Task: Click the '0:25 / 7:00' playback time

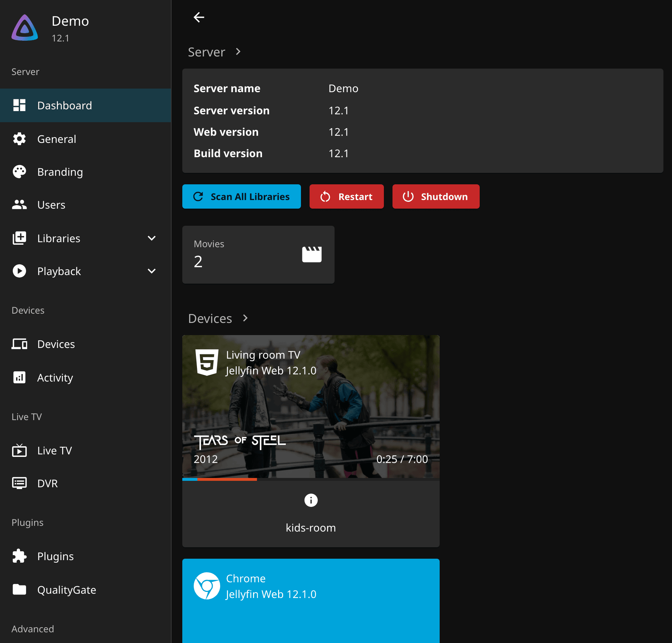Action: coord(402,459)
